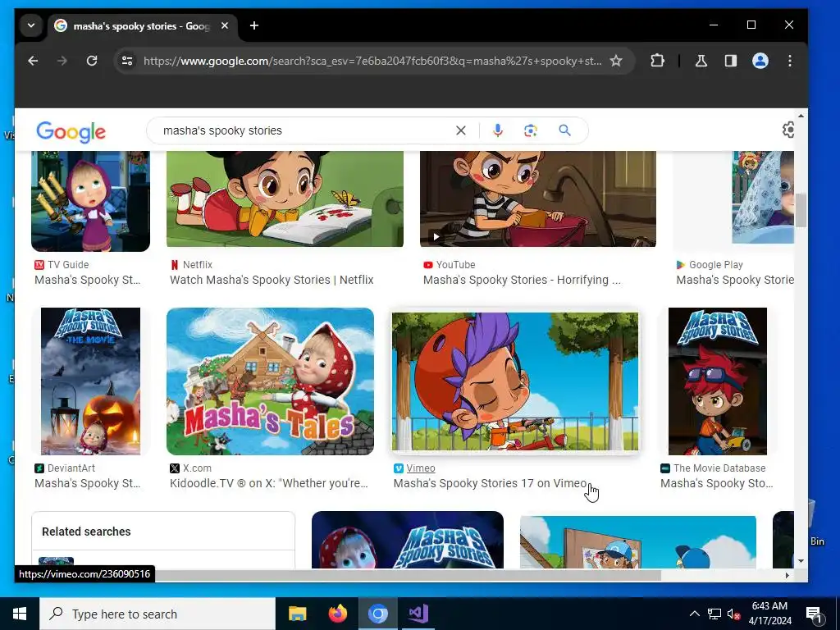
Task: Launch Firefox from the taskbar
Action: click(x=337, y=614)
